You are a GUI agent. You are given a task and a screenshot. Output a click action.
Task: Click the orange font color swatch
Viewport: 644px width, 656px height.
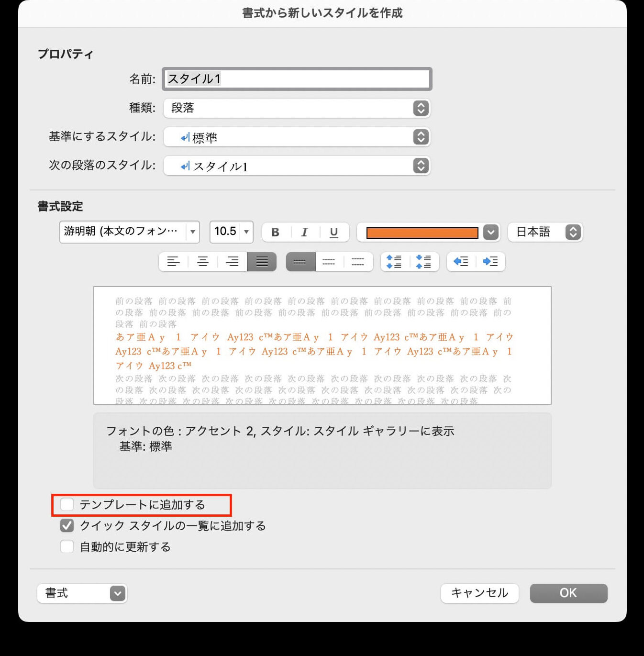coord(422,233)
